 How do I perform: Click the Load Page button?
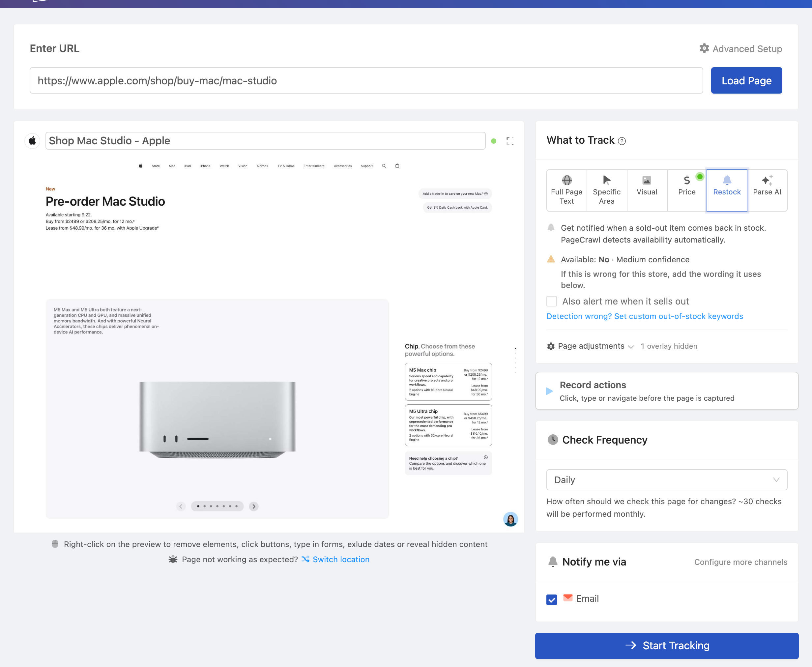(x=746, y=80)
